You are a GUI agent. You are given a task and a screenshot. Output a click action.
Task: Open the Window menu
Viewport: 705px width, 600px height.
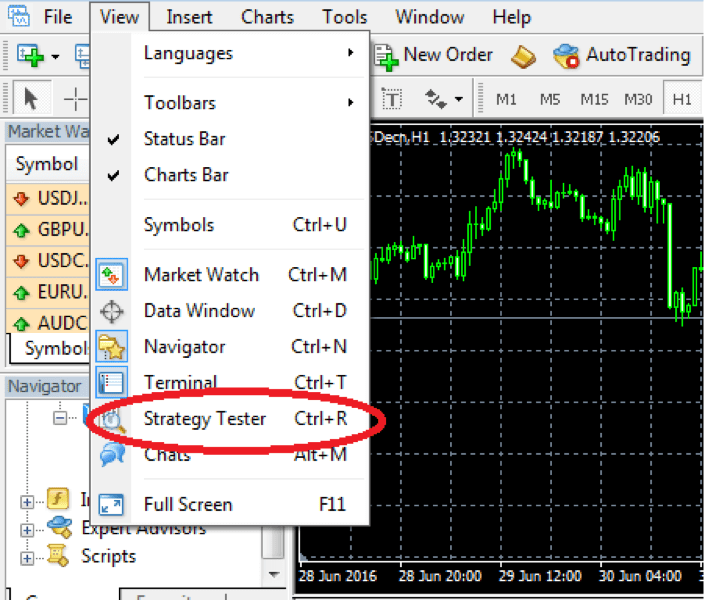coord(429,17)
